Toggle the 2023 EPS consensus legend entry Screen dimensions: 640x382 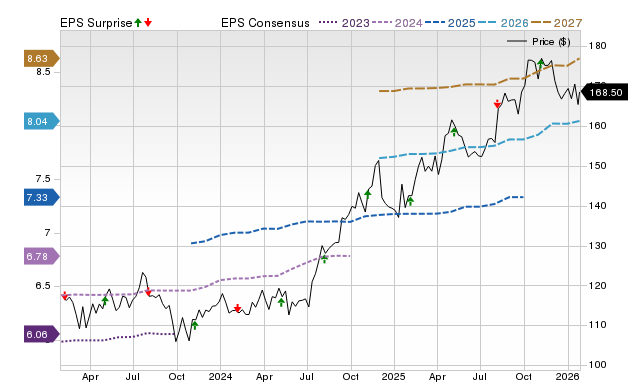coord(344,23)
